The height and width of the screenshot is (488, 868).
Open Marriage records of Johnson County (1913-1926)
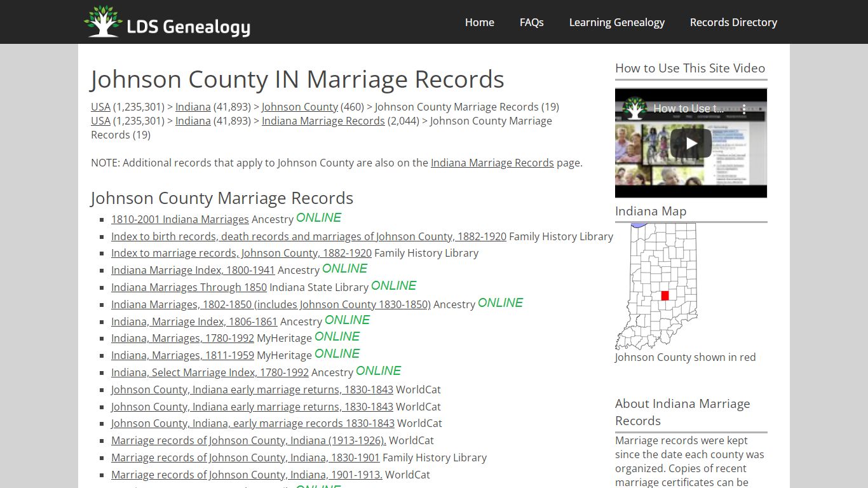click(248, 440)
